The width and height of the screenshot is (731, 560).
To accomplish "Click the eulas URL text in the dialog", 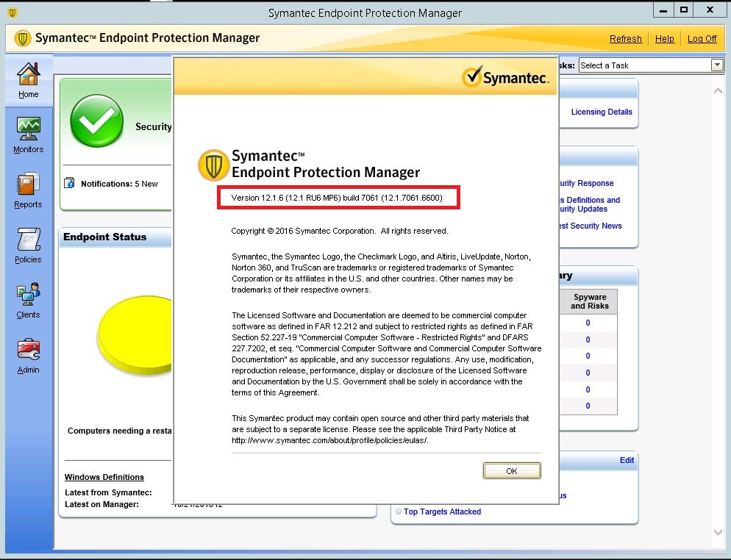I will click(x=330, y=440).
